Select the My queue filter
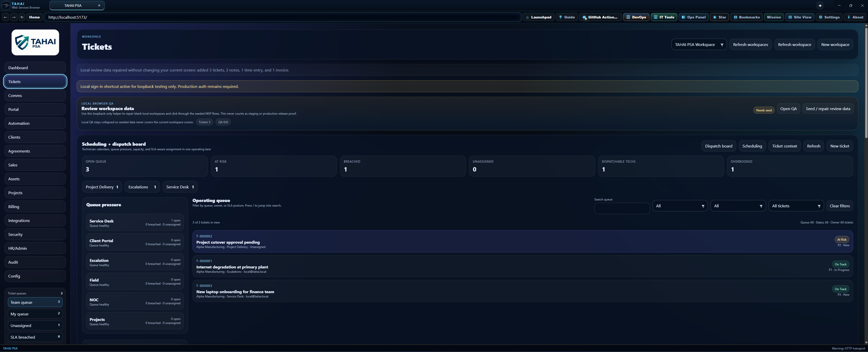The height and width of the screenshot is (352, 868). [35, 314]
